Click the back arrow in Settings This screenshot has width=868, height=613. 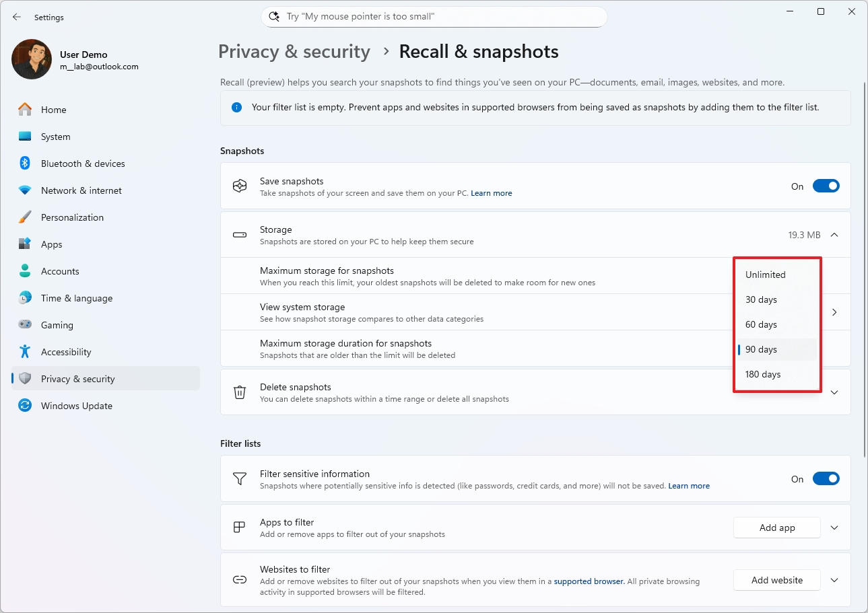17,17
